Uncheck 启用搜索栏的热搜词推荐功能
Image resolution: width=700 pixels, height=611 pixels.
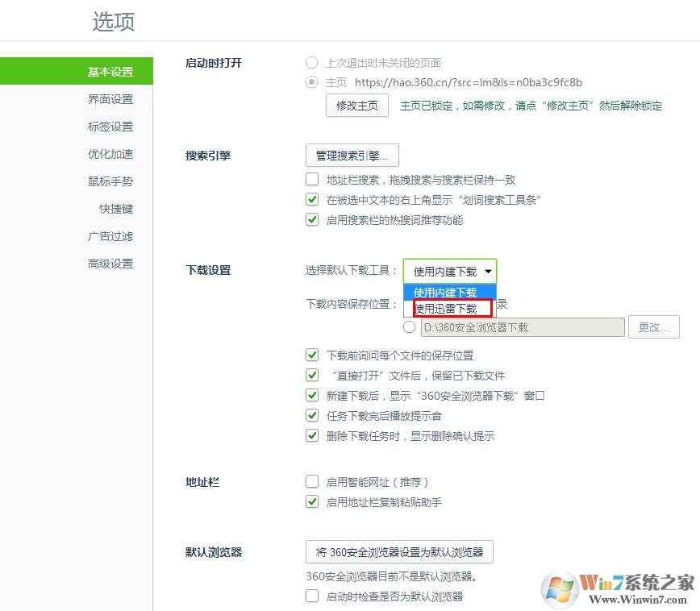(312, 219)
